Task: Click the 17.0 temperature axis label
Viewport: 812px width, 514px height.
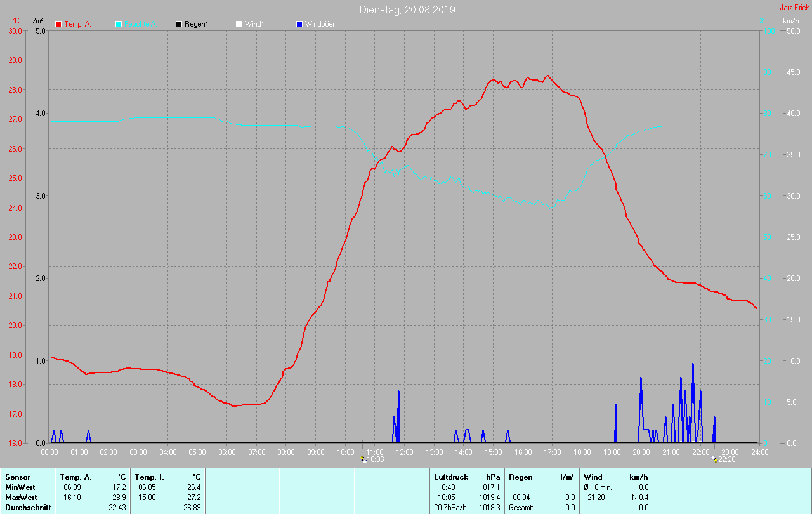Action: (14, 414)
